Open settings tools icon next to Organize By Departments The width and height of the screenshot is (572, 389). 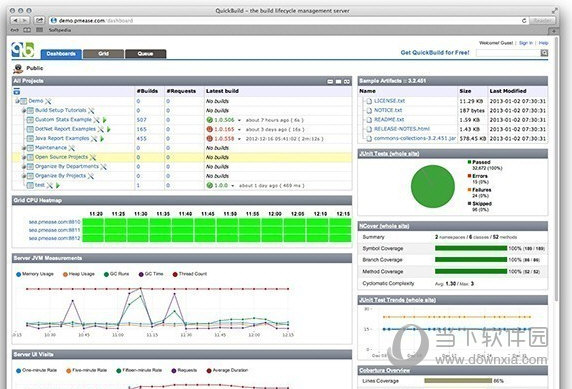click(x=104, y=166)
